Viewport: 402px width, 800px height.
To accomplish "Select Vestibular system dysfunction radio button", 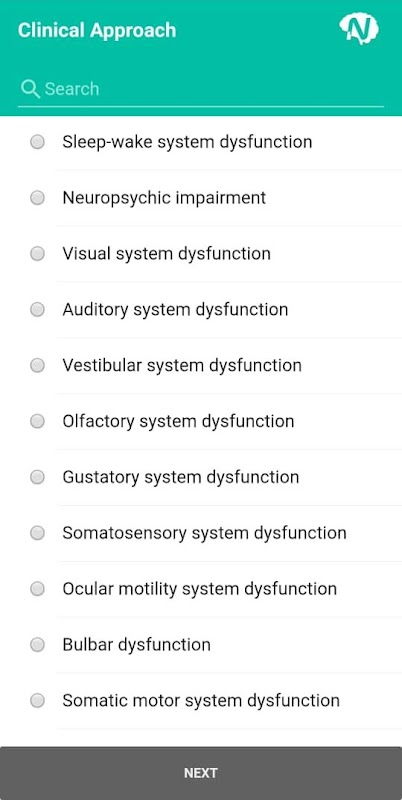I will point(37,365).
